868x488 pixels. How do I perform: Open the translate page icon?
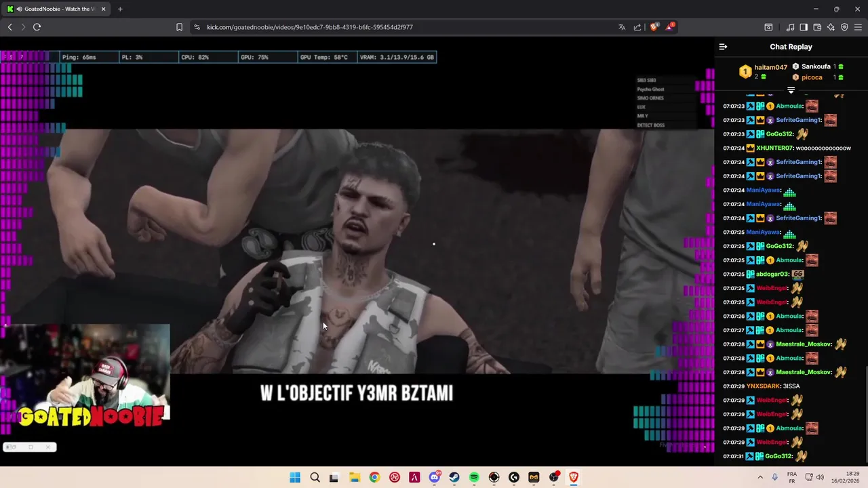click(x=622, y=27)
